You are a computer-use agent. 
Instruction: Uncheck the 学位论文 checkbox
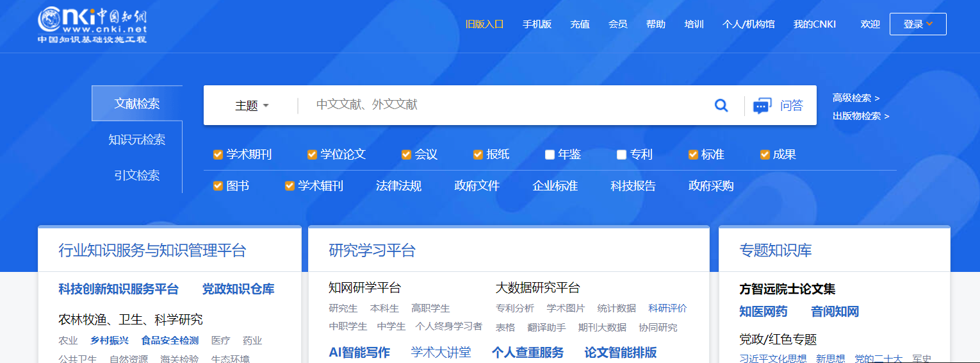point(312,155)
